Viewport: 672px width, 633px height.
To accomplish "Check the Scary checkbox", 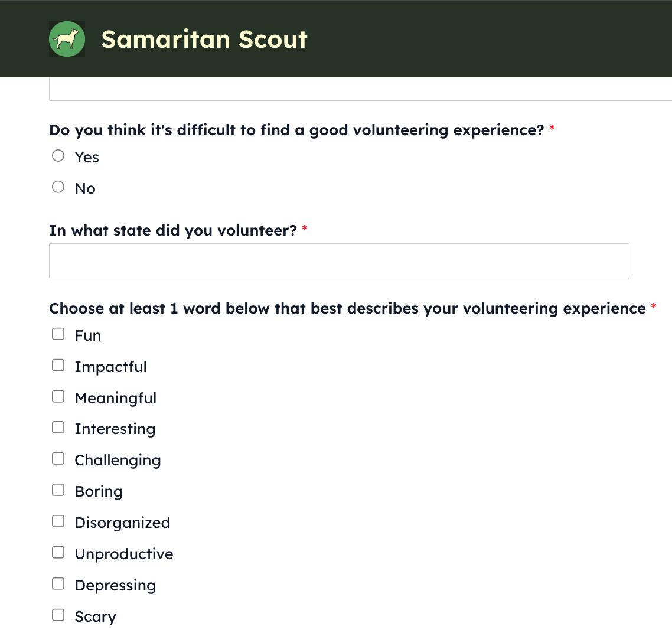I will coord(58,615).
